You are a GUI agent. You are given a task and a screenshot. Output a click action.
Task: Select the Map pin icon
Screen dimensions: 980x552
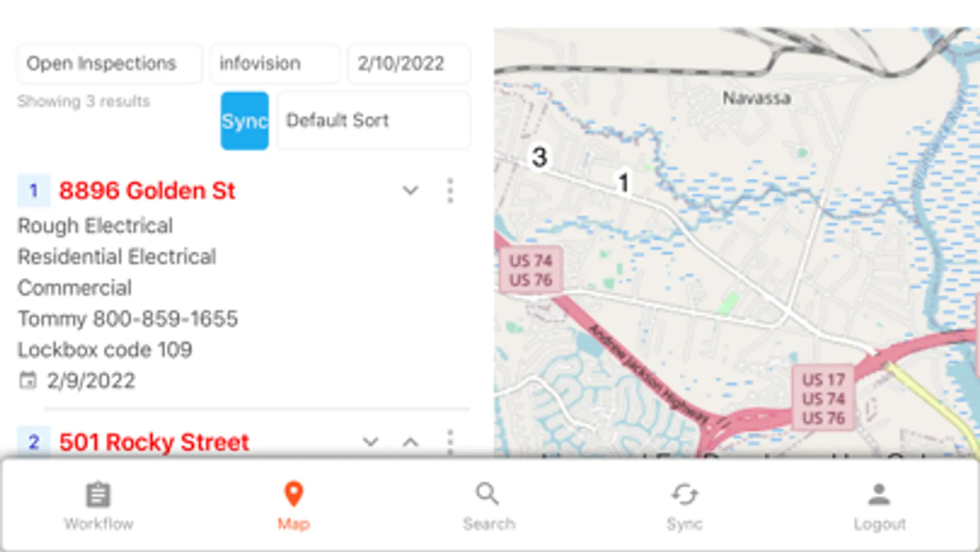click(x=294, y=494)
